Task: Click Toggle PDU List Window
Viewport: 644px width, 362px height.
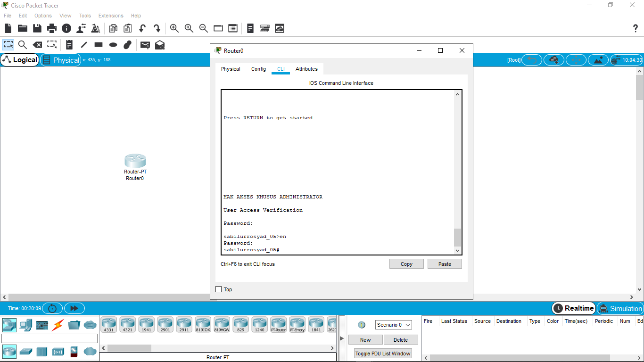Action: coord(383,354)
